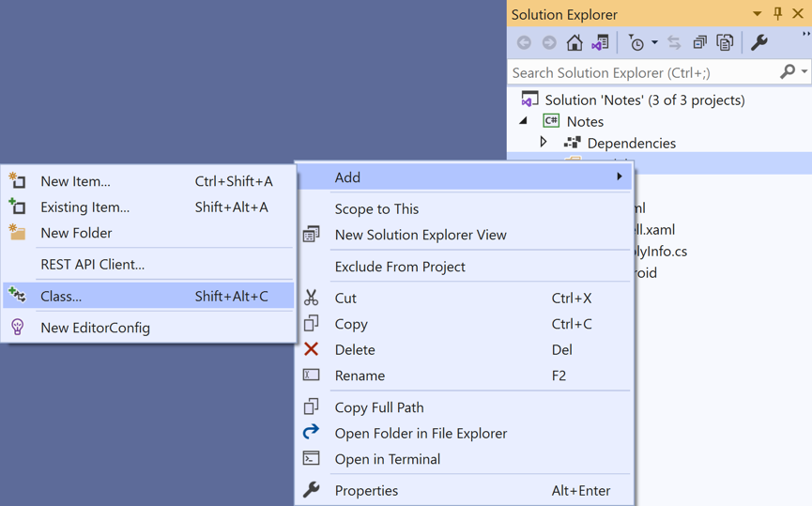
Task: Click the Pending Changes Filter clock icon
Action: pyautogui.click(x=636, y=42)
